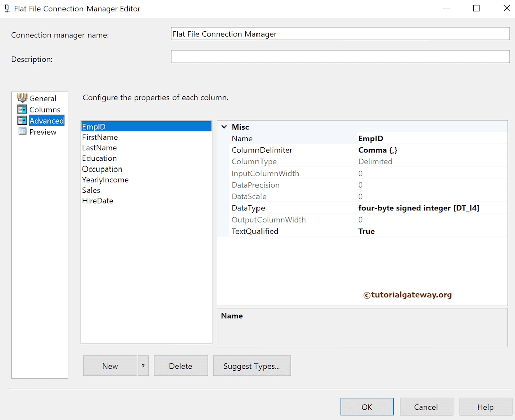Select the General page icon
Viewport: 515px width, 420px height.
(x=22, y=98)
